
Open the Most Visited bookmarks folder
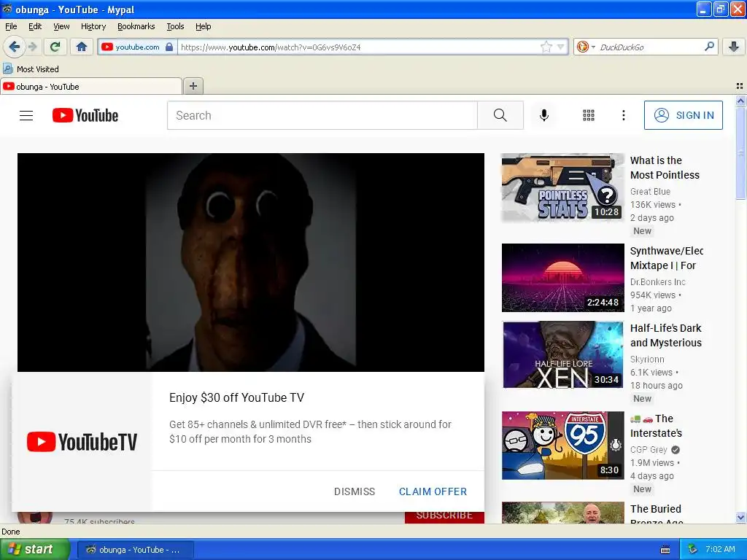coord(31,69)
